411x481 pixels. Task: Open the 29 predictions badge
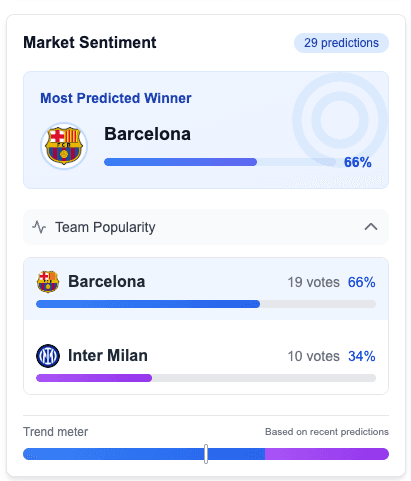[341, 43]
